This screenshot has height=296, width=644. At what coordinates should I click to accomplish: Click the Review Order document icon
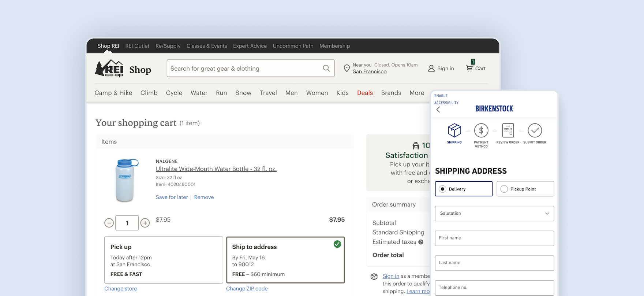[508, 130]
